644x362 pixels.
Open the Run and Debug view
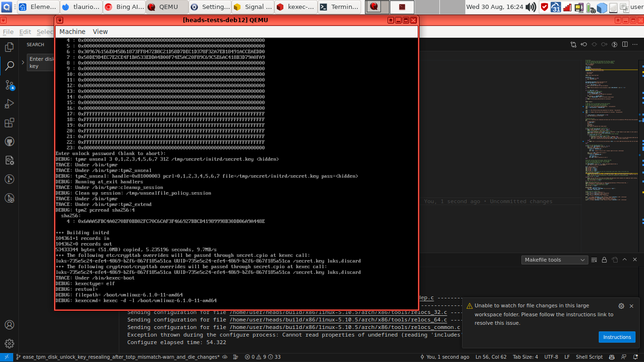(9, 104)
